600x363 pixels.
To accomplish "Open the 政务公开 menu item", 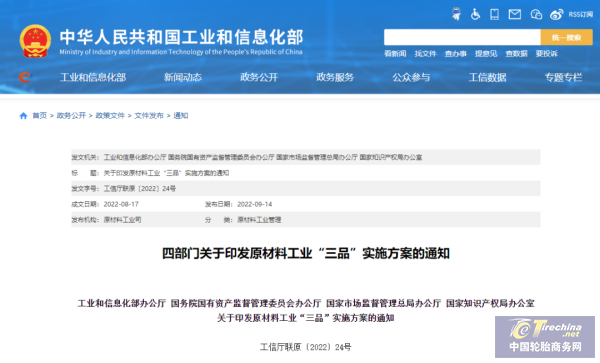I will click(x=259, y=78).
